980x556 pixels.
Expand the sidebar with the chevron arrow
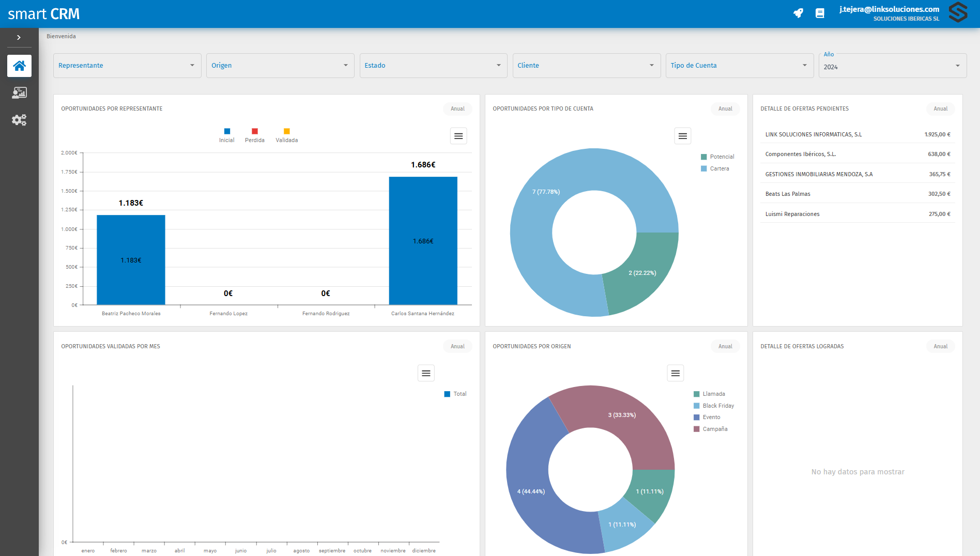(19, 38)
